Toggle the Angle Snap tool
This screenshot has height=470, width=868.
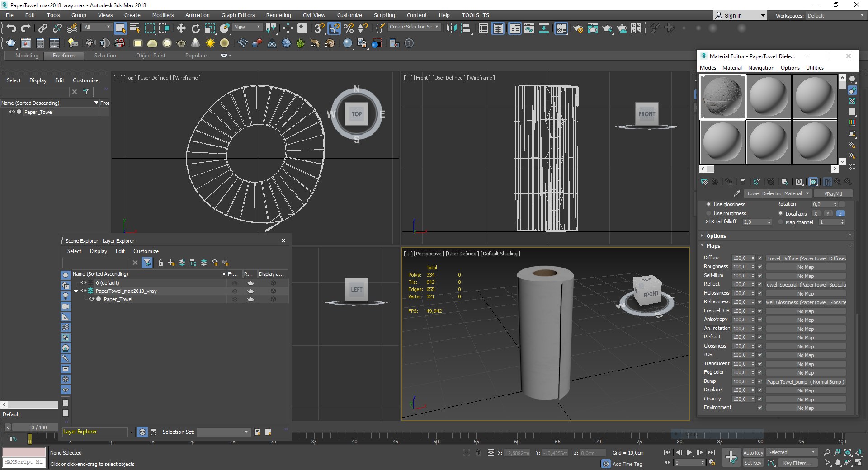click(x=334, y=28)
